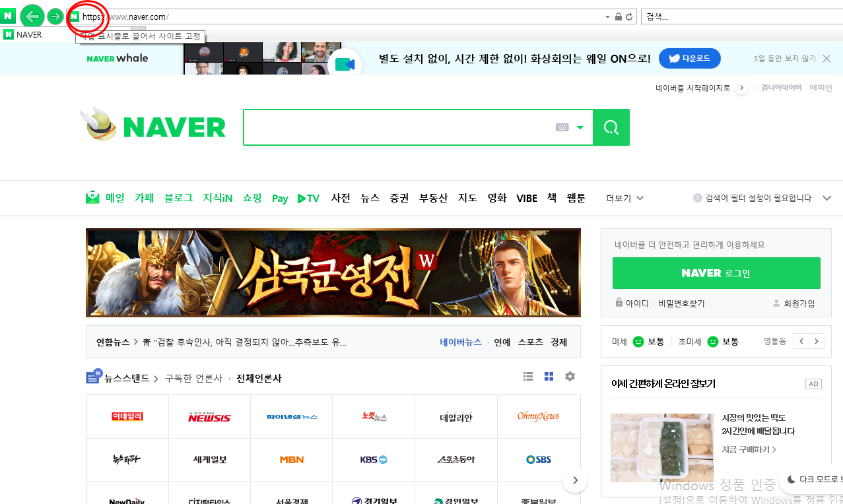Screen dimensions: 843x504
Task: Open 웹툰 menu item
Action: click(x=576, y=197)
